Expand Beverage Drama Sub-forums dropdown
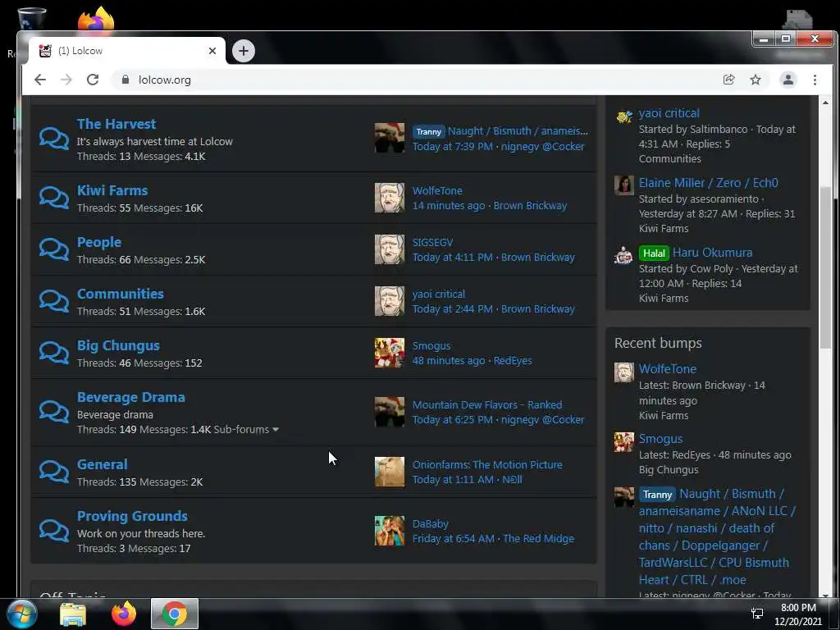 246,430
